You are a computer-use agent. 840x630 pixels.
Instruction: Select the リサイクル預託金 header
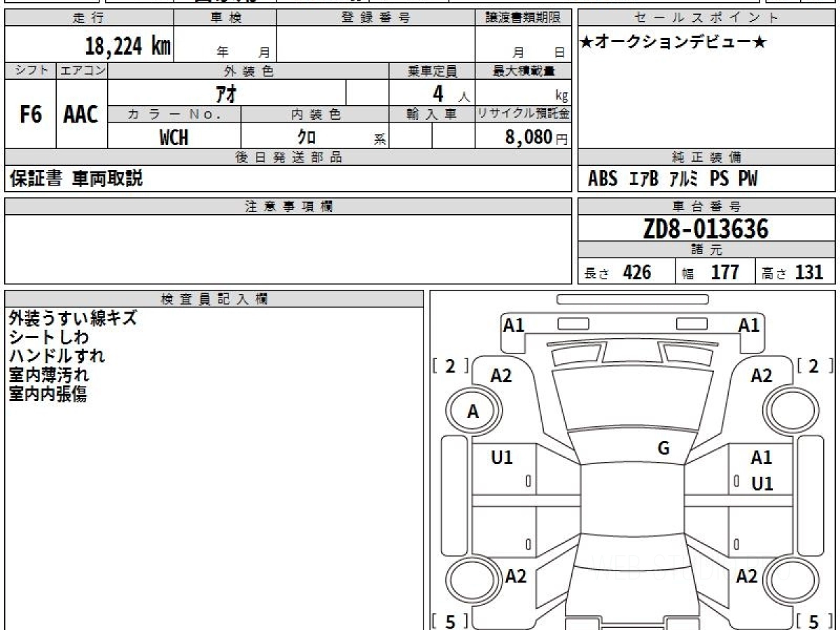click(x=524, y=115)
